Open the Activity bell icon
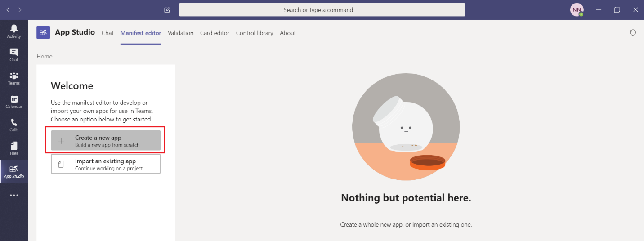 pyautogui.click(x=14, y=31)
